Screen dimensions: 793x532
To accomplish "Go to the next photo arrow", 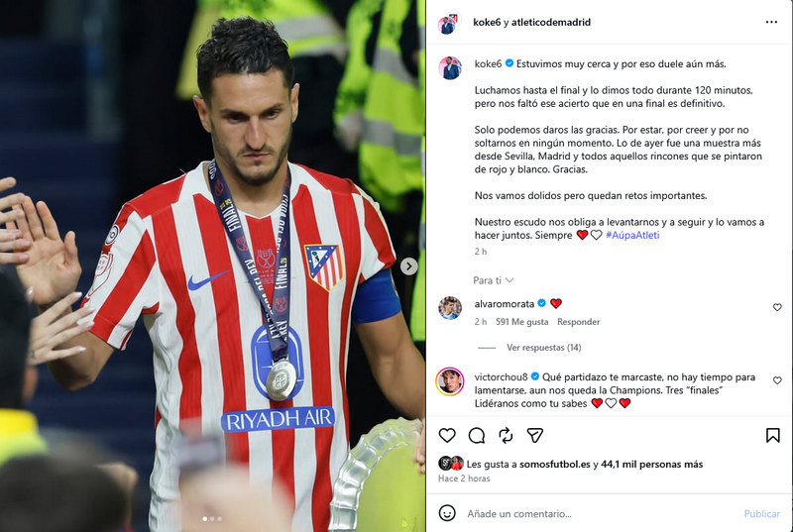I will 408,266.
